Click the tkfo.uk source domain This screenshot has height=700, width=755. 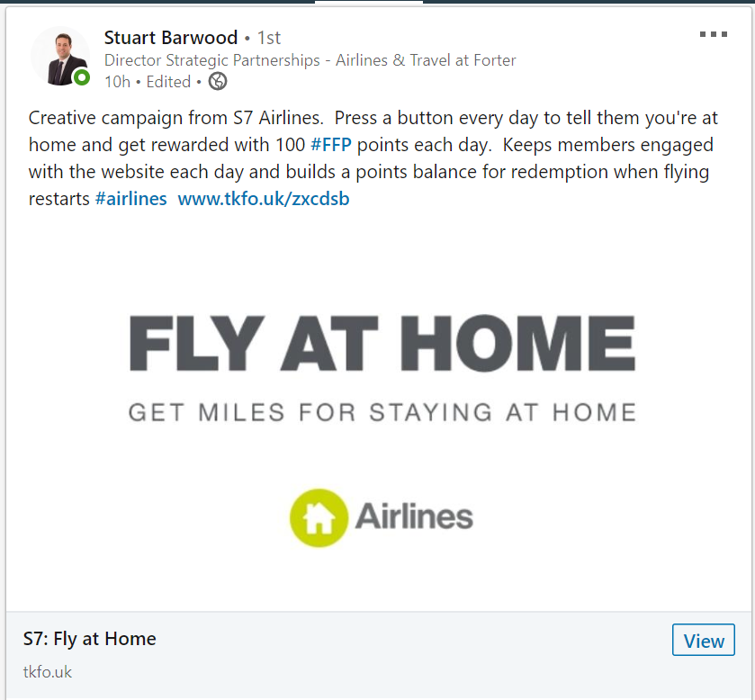48,672
